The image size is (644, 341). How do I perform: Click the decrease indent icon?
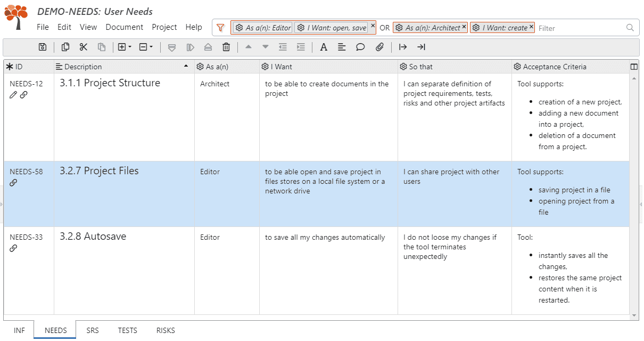[283, 47]
